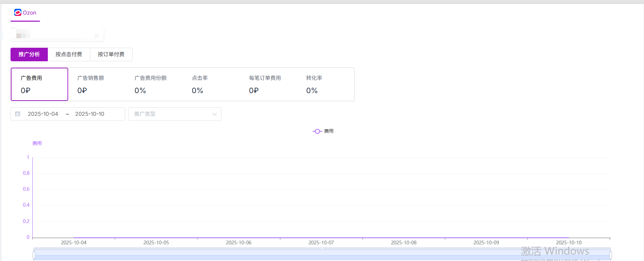This screenshot has width=644, height=261.
Task: Click the end date 2025-10-10 field
Action: [90, 114]
